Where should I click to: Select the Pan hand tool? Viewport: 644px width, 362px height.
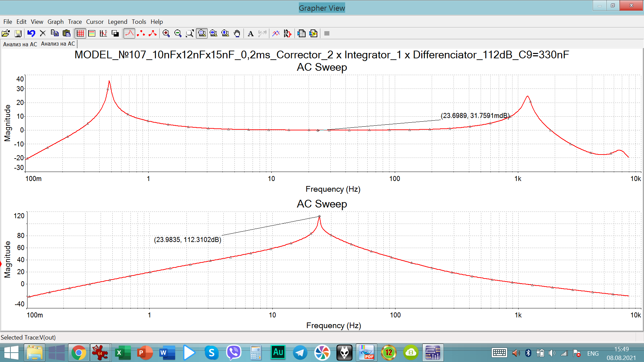click(237, 33)
